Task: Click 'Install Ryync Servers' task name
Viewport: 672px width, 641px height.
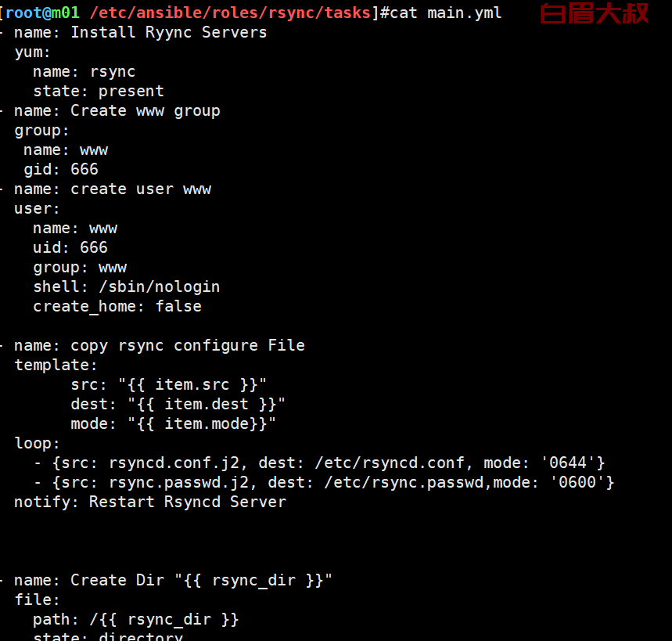Action: 168,33
